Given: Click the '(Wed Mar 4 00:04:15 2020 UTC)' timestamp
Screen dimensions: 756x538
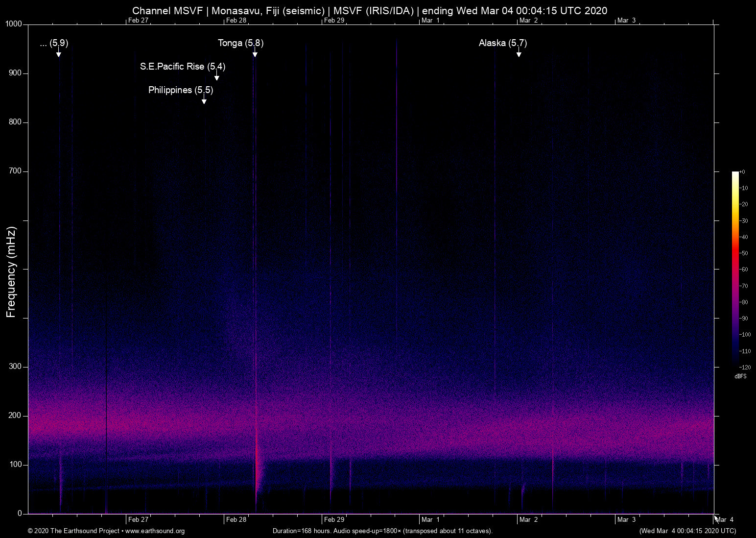Looking at the screenshot, I should 687,531.
